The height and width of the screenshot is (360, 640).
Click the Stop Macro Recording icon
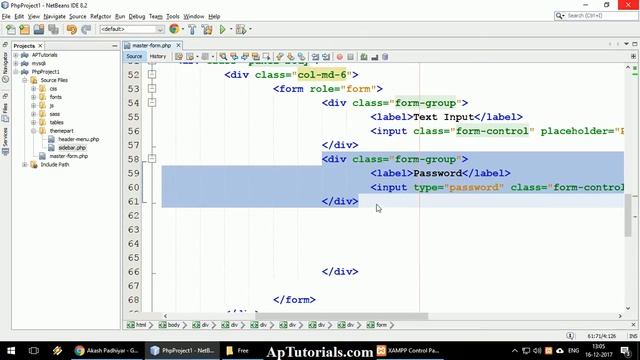(x=350, y=57)
